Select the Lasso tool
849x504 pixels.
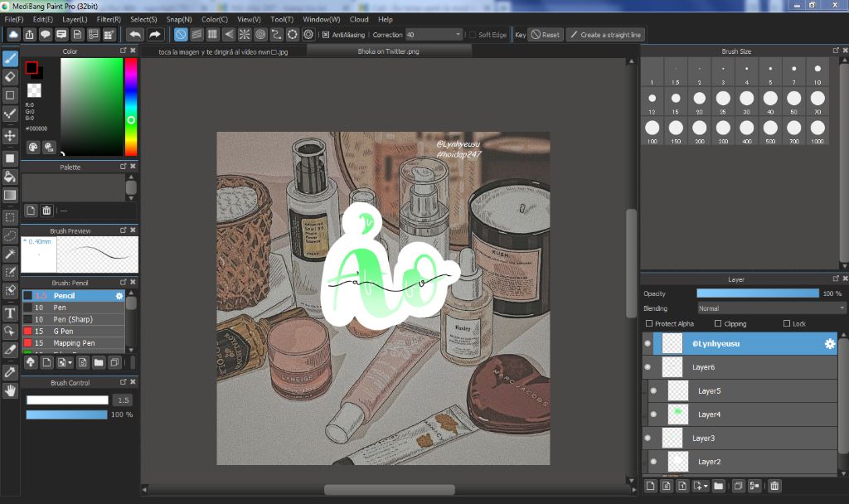pyautogui.click(x=10, y=236)
